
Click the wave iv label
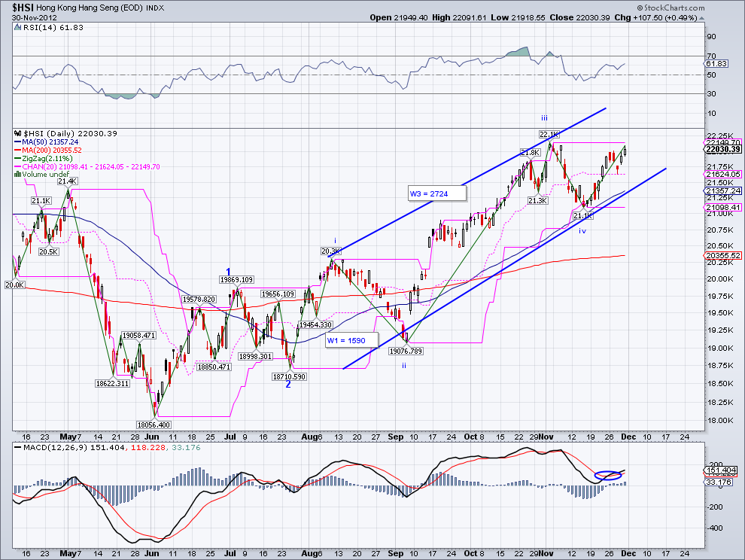point(582,230)
